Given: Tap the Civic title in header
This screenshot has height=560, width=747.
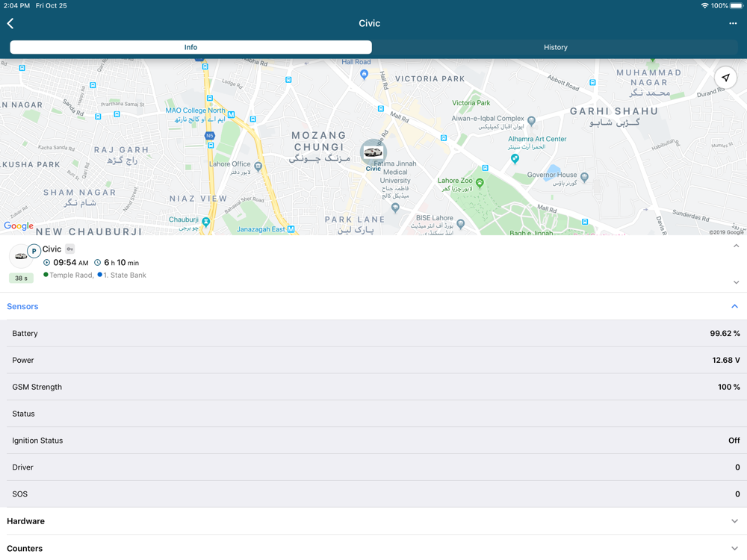Looking at the screenshot, I should tap(369, 23).
